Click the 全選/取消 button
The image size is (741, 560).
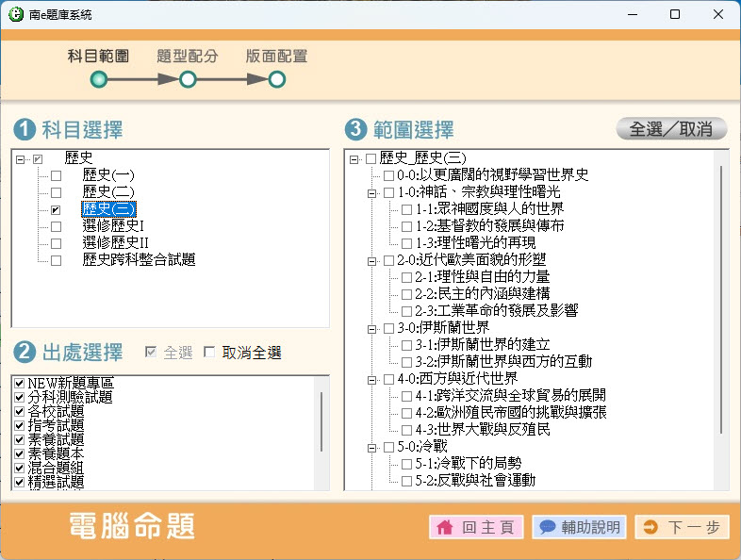671,128
